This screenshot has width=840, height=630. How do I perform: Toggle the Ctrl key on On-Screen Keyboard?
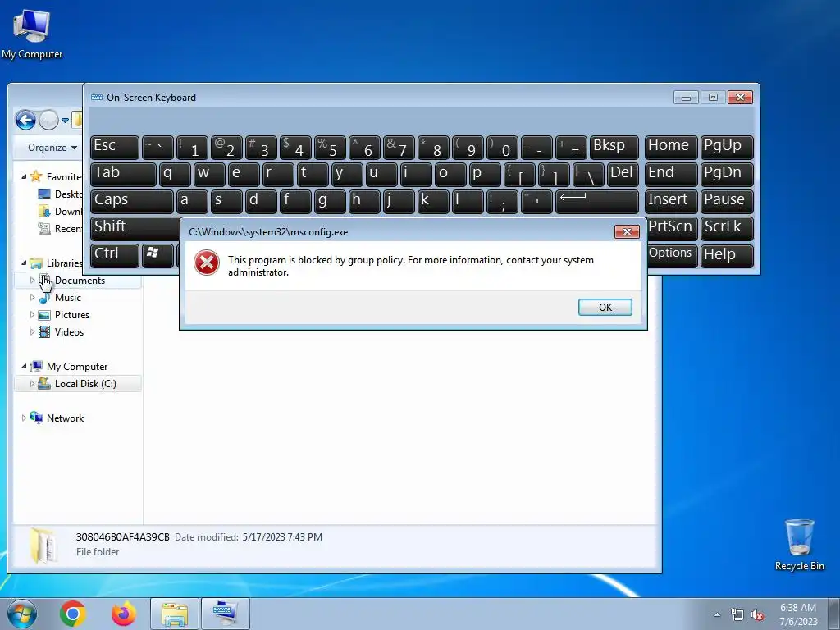click(x=115, y=254)
